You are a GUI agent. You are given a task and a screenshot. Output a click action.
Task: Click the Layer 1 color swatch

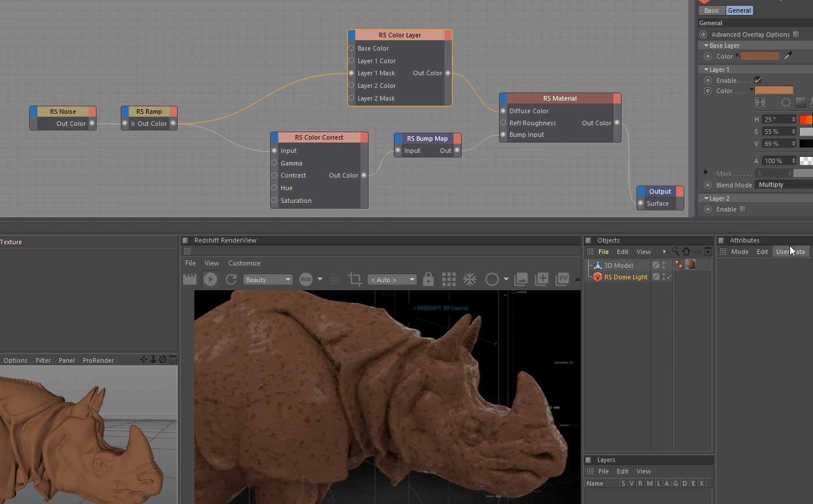pos(773,90)
